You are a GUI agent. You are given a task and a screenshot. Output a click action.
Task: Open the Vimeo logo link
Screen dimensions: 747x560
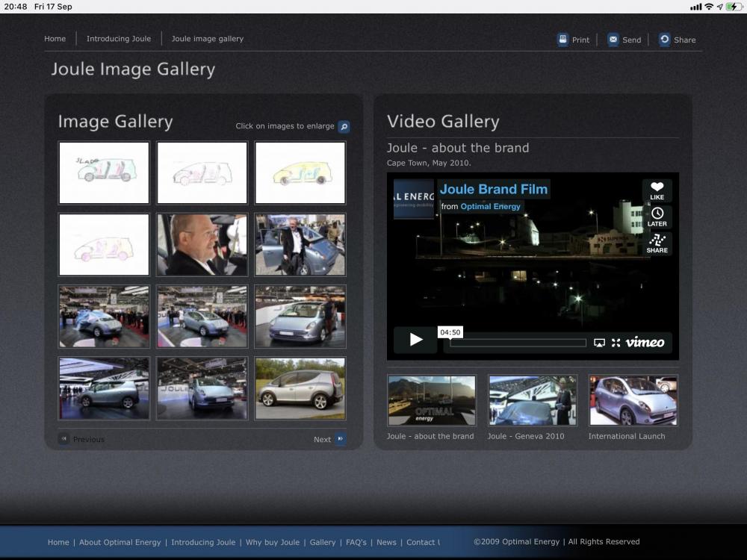coord(645,342)
